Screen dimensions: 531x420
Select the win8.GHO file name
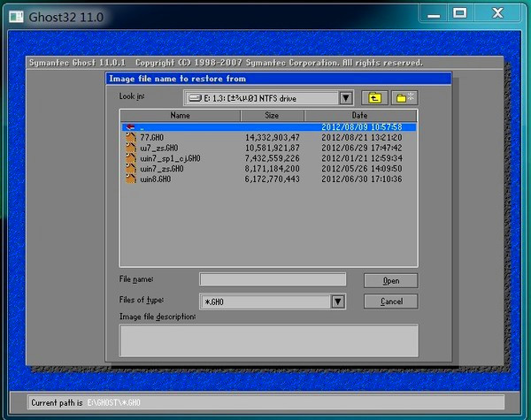pyautogui.click(x=156, y=179)
